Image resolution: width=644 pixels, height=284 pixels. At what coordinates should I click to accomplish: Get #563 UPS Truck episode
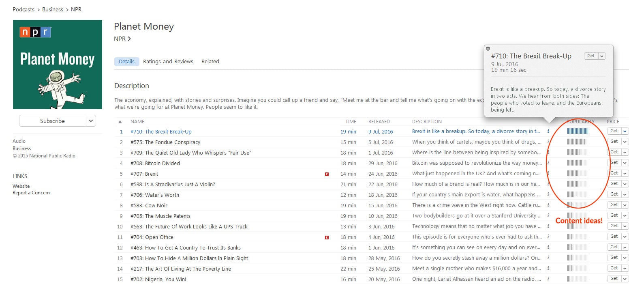coord(614,226)
